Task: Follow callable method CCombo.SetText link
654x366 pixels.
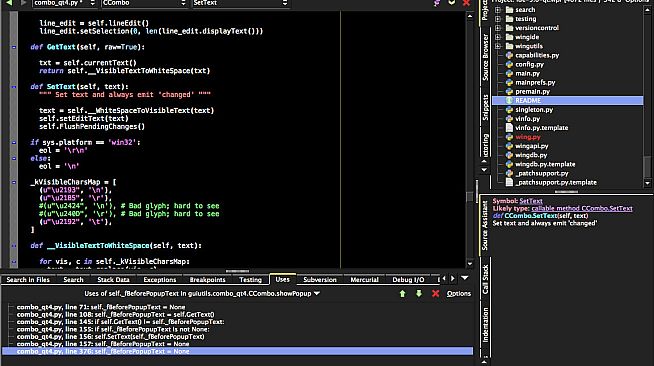Action: [x=582, y=208]
